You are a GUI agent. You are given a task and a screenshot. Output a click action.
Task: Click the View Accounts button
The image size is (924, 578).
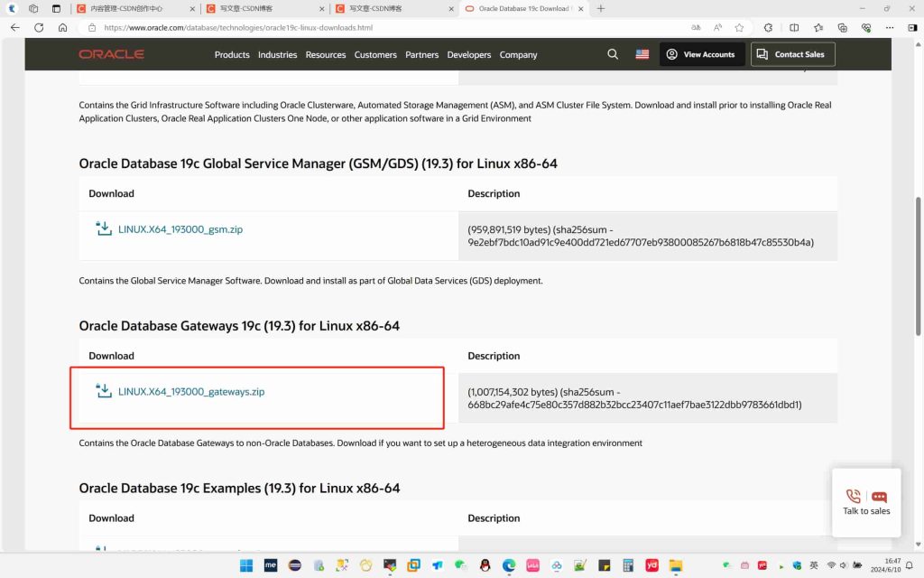click(x=702, y=54)
